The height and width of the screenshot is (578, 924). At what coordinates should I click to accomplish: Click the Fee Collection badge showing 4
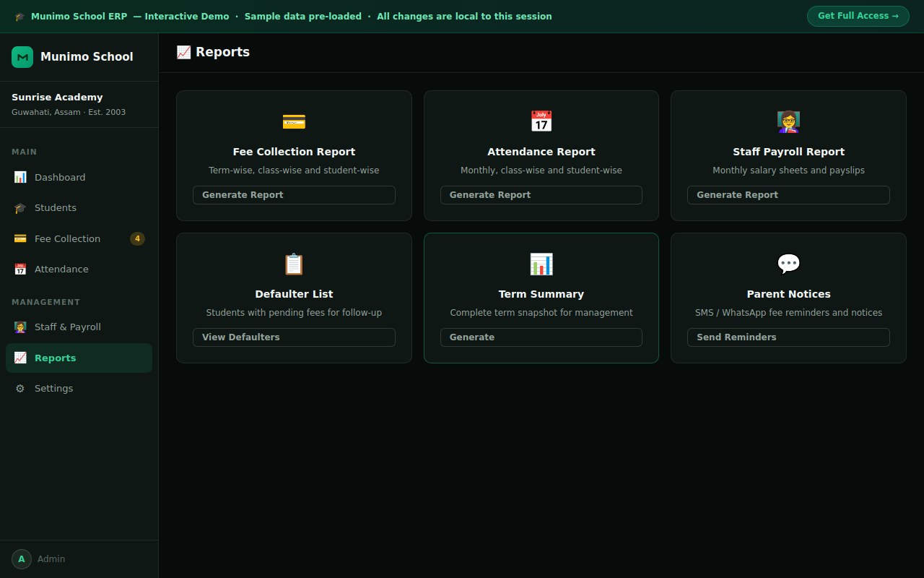tap(137, 238)
